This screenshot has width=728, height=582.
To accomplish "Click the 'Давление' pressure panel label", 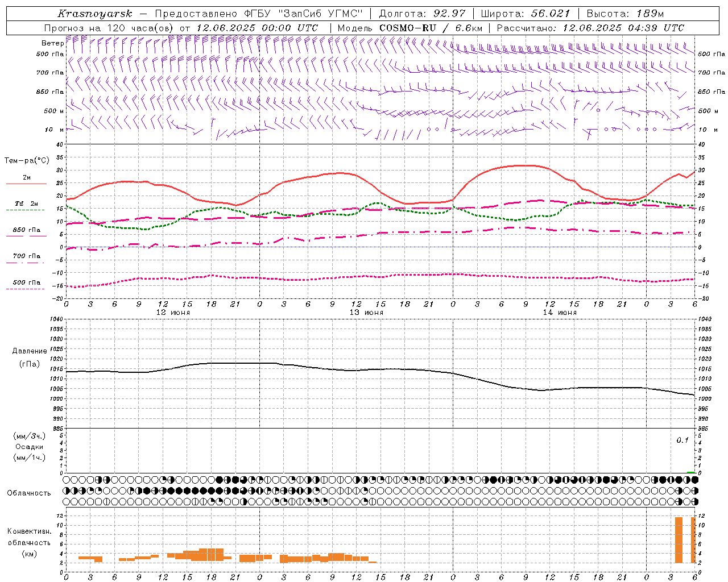I will pyautogui.click(x=30, y=351).
